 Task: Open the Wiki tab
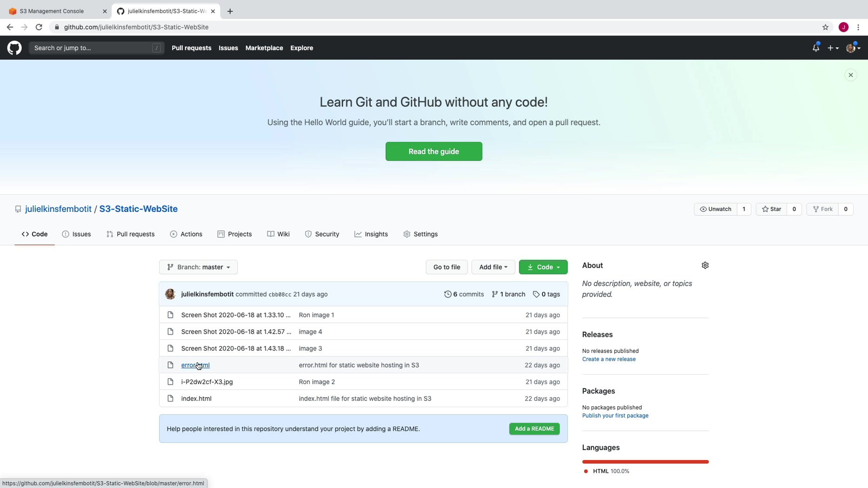(x=279, y=234)
